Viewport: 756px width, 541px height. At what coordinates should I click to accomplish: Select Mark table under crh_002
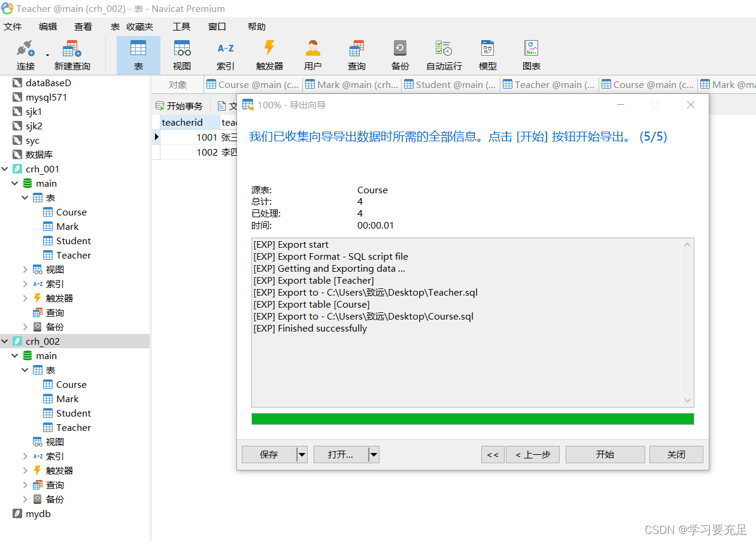click(x=67, y=399)
